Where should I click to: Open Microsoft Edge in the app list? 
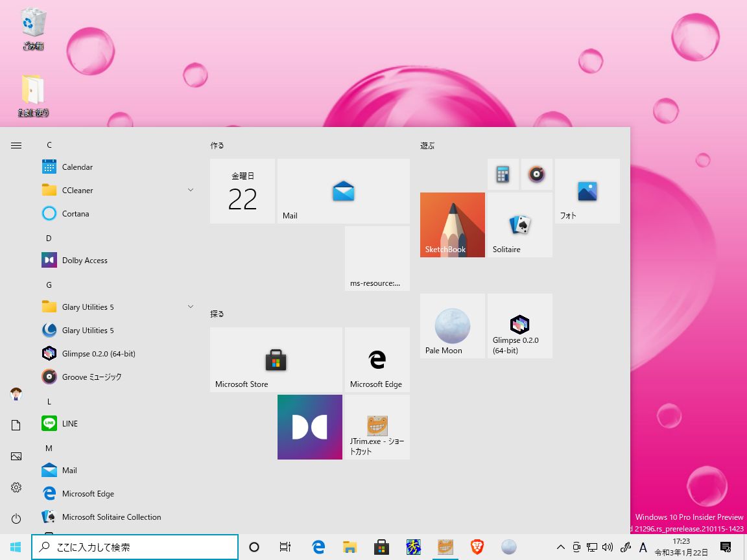pyautogui.click(x=117, y=493)
